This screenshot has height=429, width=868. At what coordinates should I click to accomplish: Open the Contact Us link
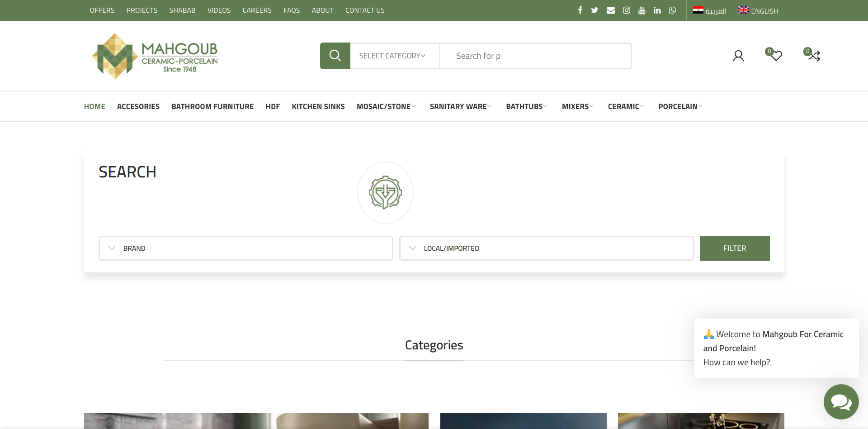[x=365, y=10]
